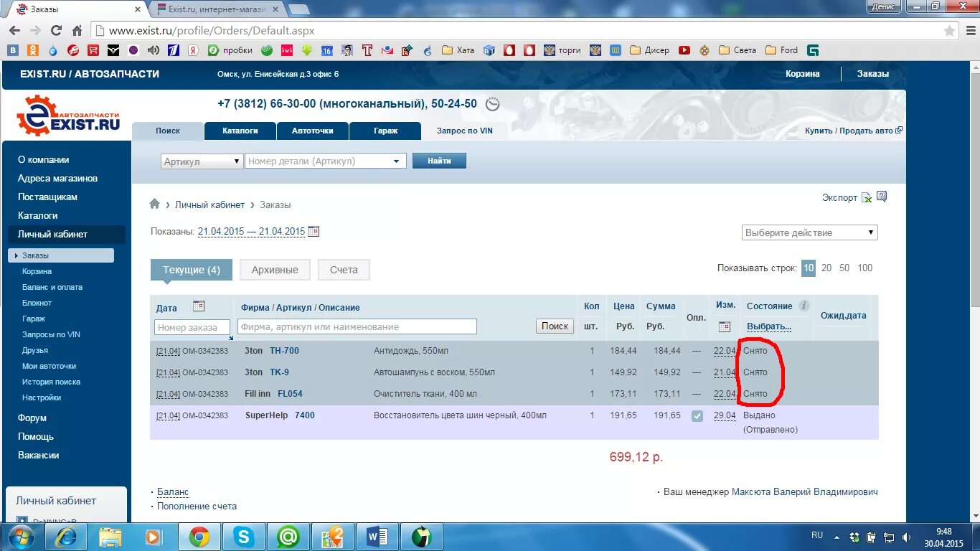Open Форум in the sidebar

pyautogui.click(x=32, y=418)
